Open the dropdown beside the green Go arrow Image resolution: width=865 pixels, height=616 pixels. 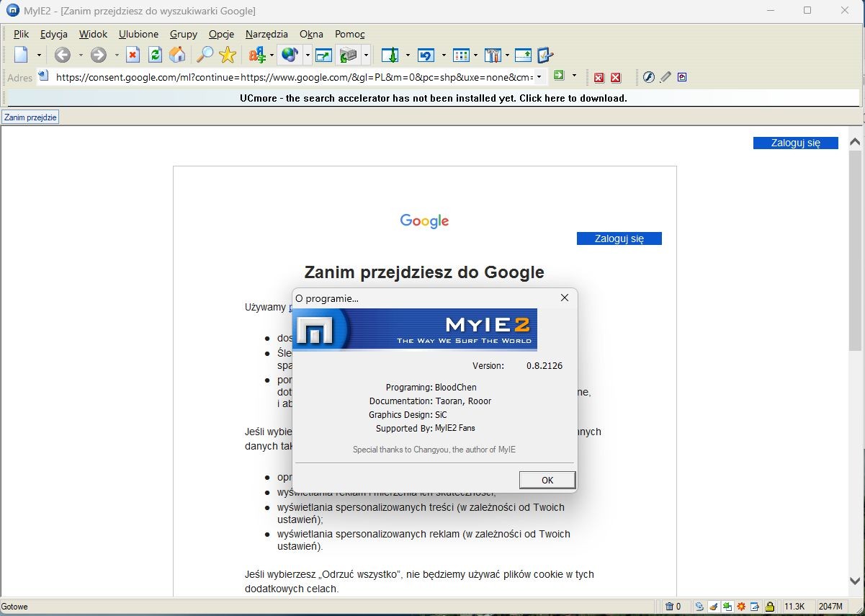[x=574, y=76]
